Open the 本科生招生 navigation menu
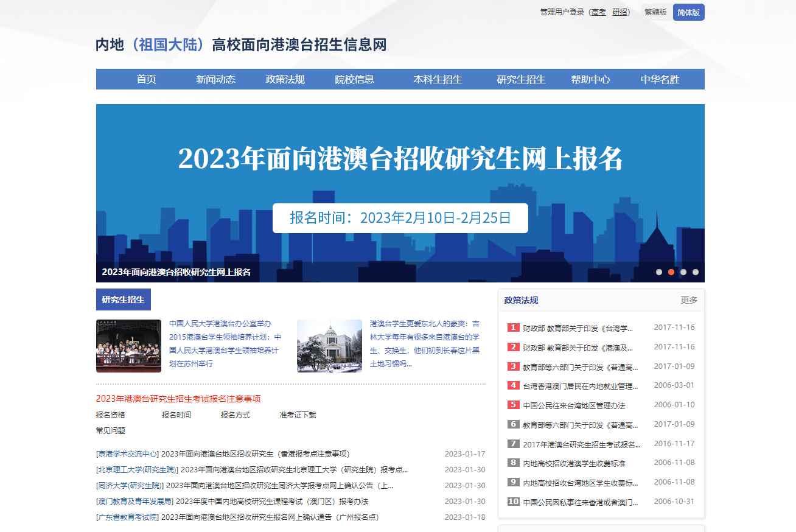Screen dimensions: 796x532 point(438,79)
